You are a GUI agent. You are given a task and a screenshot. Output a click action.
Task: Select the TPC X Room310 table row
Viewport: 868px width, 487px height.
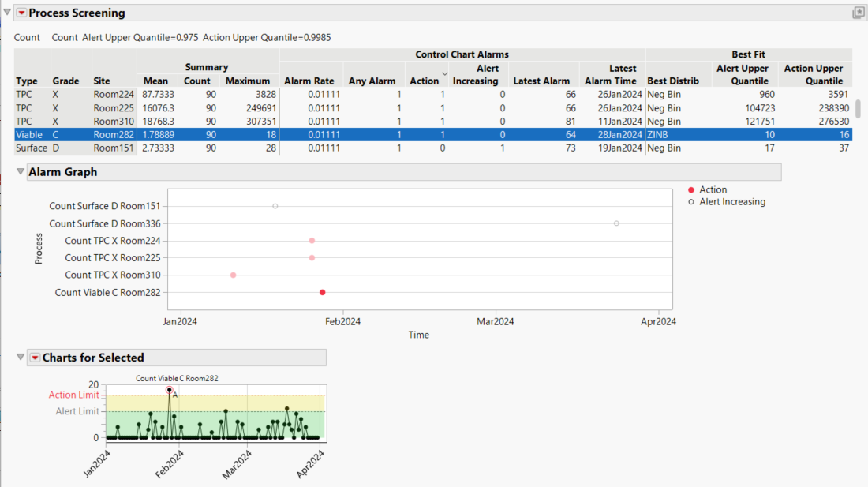coord(433,122)
